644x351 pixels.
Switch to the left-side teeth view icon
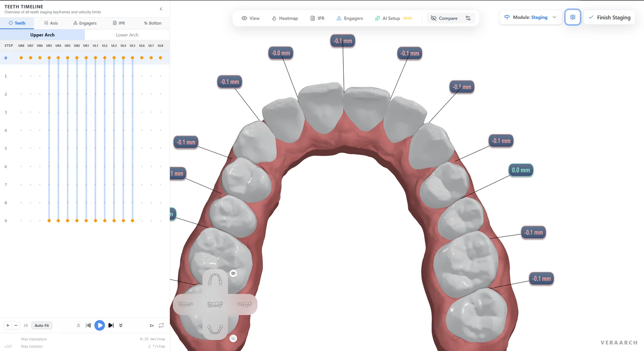point(186,304)
